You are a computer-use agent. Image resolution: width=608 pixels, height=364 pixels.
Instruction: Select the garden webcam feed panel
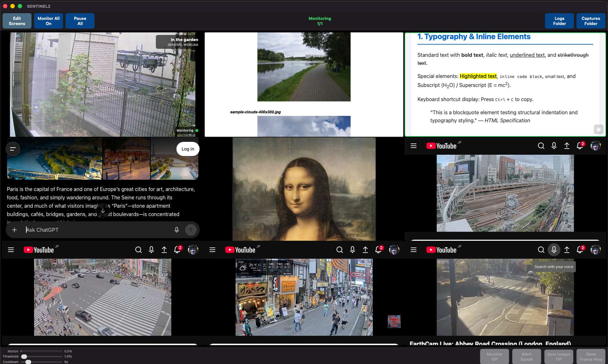[103, 84]
